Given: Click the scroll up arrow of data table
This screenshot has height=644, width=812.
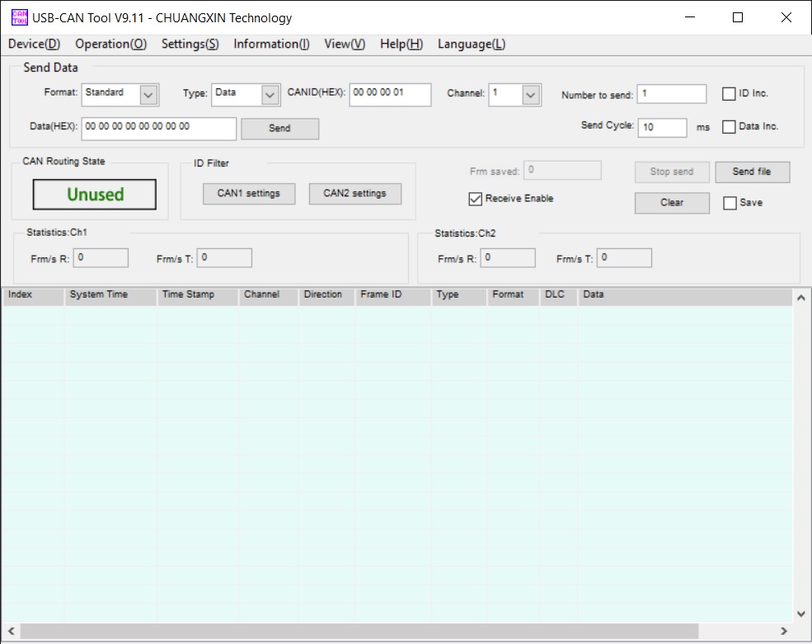Looking at the screenshot, I should coord(800,298).
